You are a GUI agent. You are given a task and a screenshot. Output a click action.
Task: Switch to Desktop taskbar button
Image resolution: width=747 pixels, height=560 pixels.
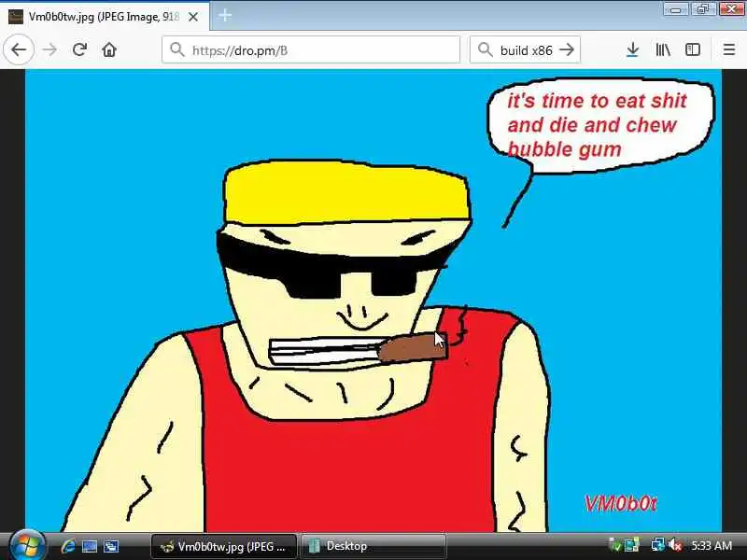(373, 546)
